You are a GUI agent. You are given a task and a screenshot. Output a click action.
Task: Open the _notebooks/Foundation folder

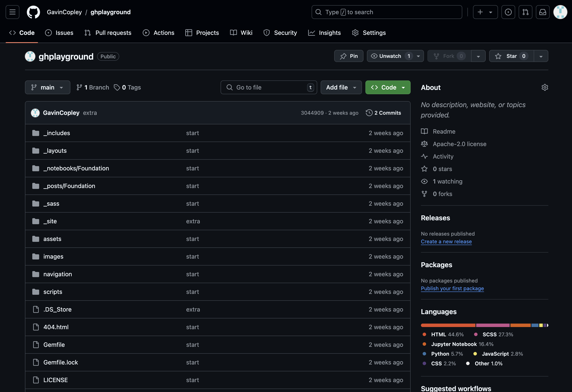pos(76,168)
